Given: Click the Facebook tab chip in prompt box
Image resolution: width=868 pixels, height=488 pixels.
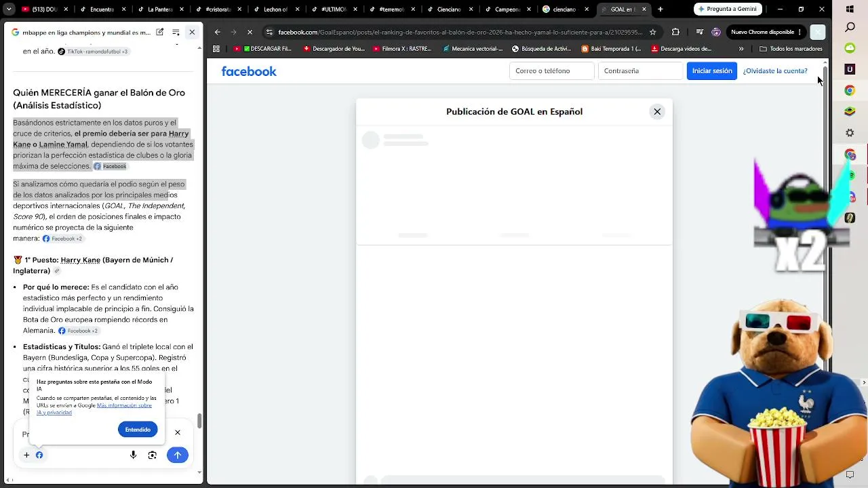Looking at the screenshot, I should [39, 455].
